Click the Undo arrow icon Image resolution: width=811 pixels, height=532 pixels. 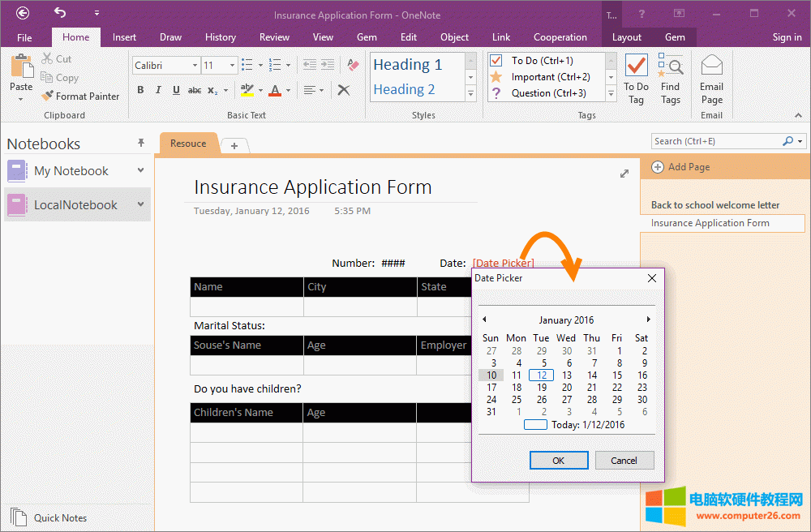(x=60, y=13)
